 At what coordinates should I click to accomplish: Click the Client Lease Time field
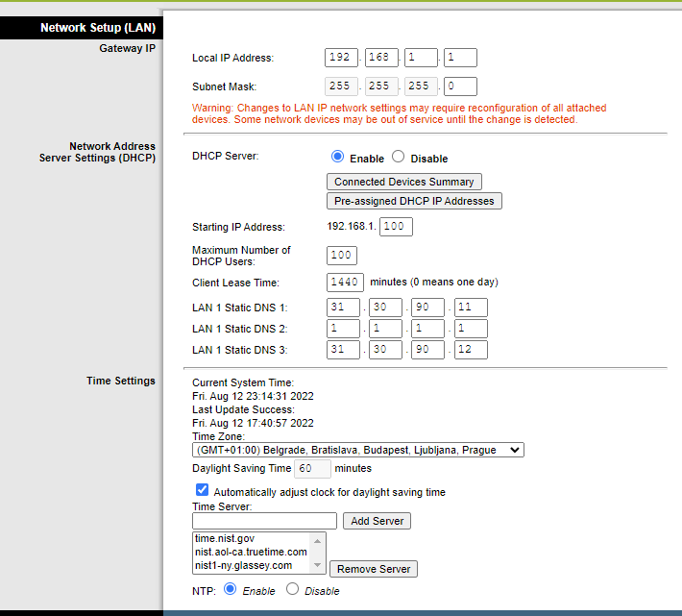[346, 283]
